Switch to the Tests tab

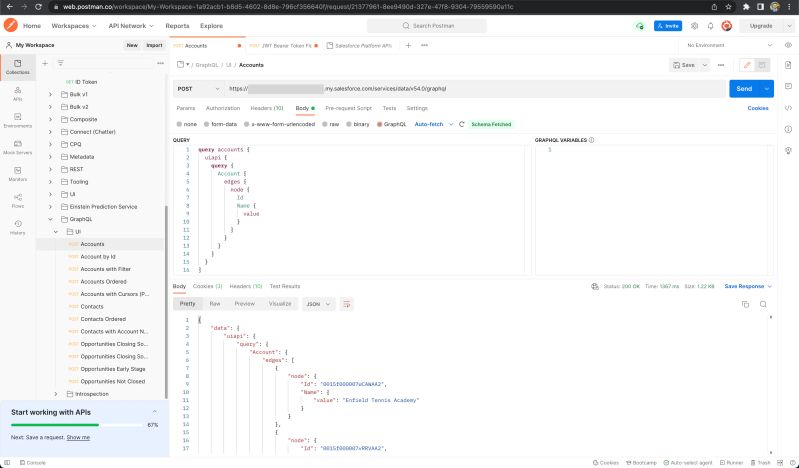(x=389, y=108)
